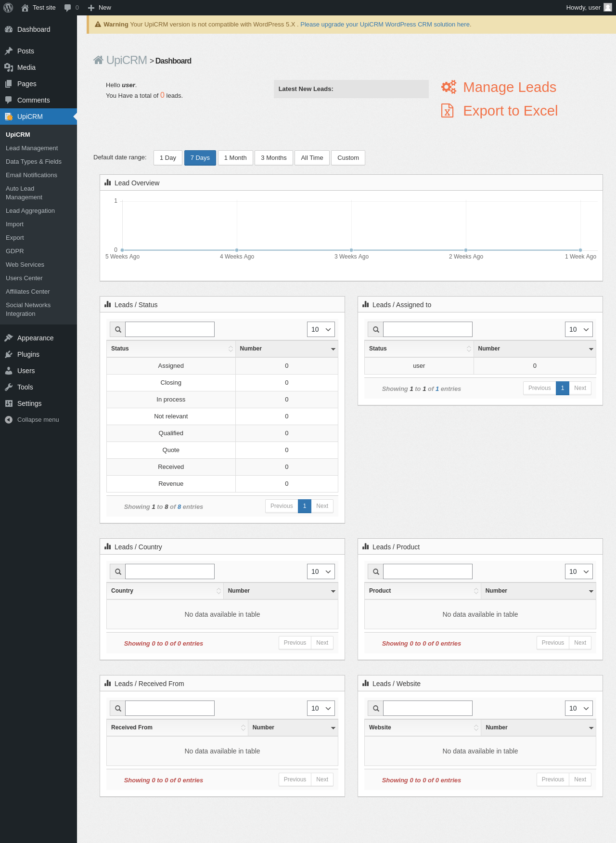Click the Settings sliders icon
Image resolution: width=616 pixels, height=843 pixels.
click(x=9, y=403)
